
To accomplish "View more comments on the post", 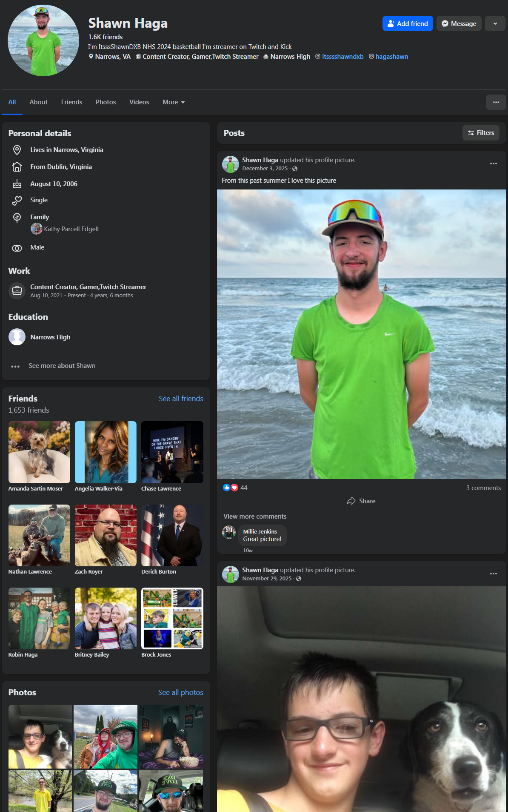I will (255, 516).
